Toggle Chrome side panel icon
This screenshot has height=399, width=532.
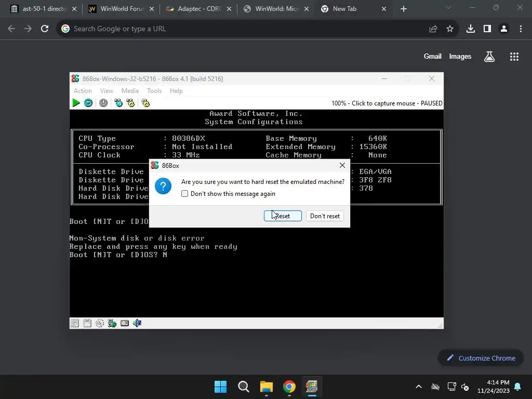pos(487,29)
